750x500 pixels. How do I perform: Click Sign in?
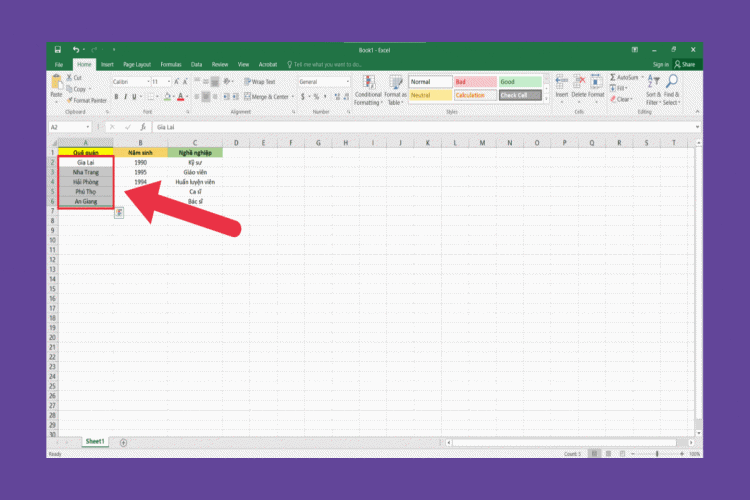661,65
